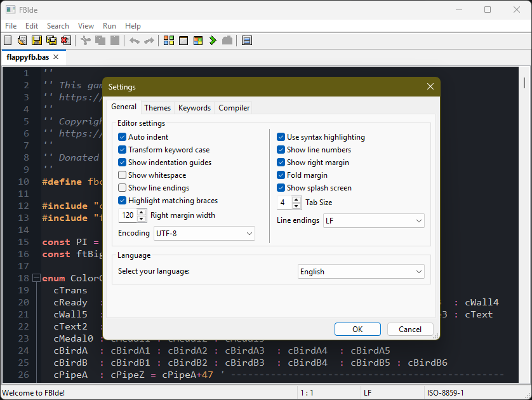
Task: Uncheck Show line numbers
Action: click(x=281, y=150)
